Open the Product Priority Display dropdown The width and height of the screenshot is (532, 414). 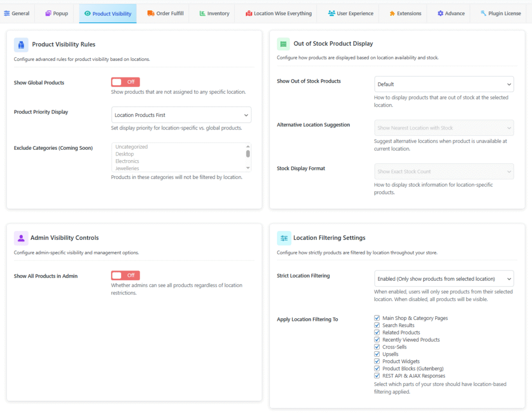coord(181,114)
